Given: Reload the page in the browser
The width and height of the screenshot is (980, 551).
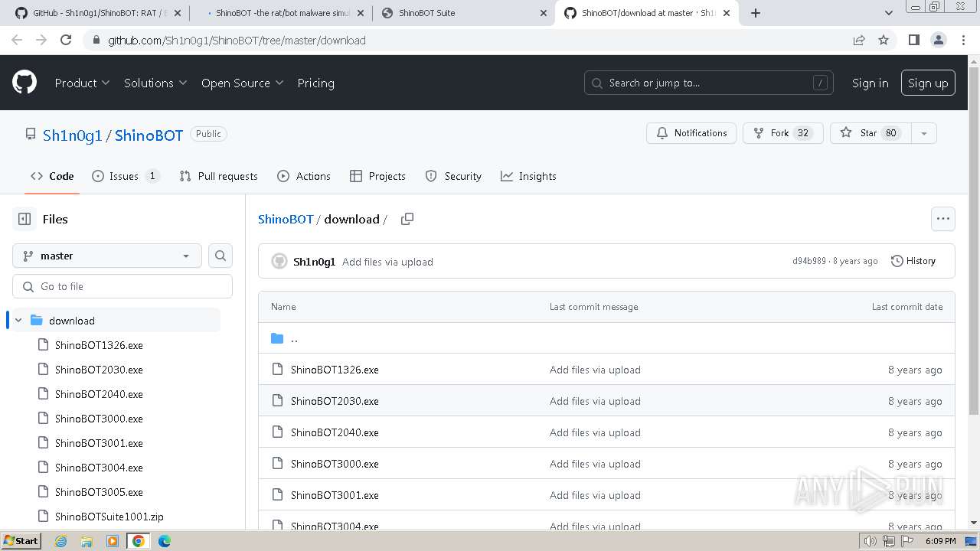Looking at the screenshot, I should tap(66, 40).
